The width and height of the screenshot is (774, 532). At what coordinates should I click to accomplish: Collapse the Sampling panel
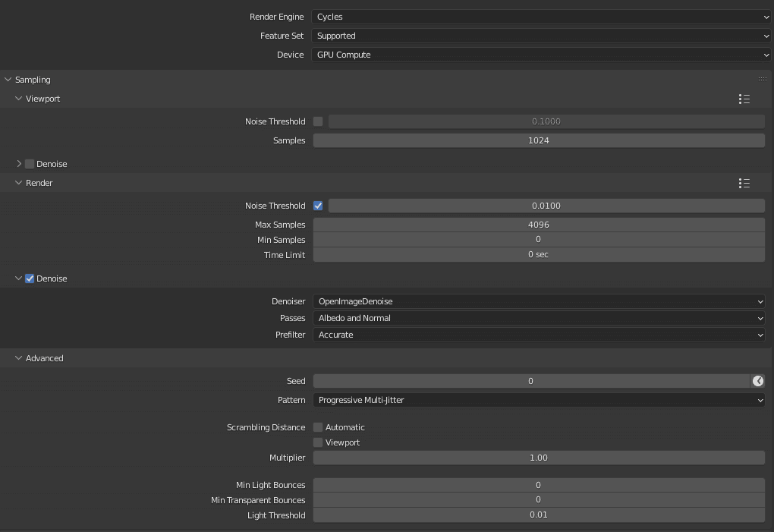pos(8,80)
